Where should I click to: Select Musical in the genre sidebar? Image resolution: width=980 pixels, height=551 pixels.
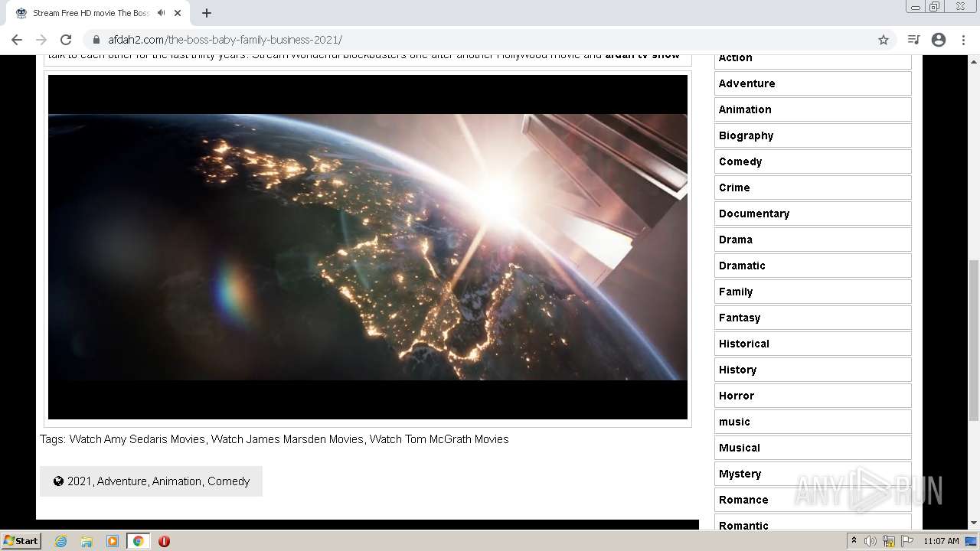[x=812, y=448]
